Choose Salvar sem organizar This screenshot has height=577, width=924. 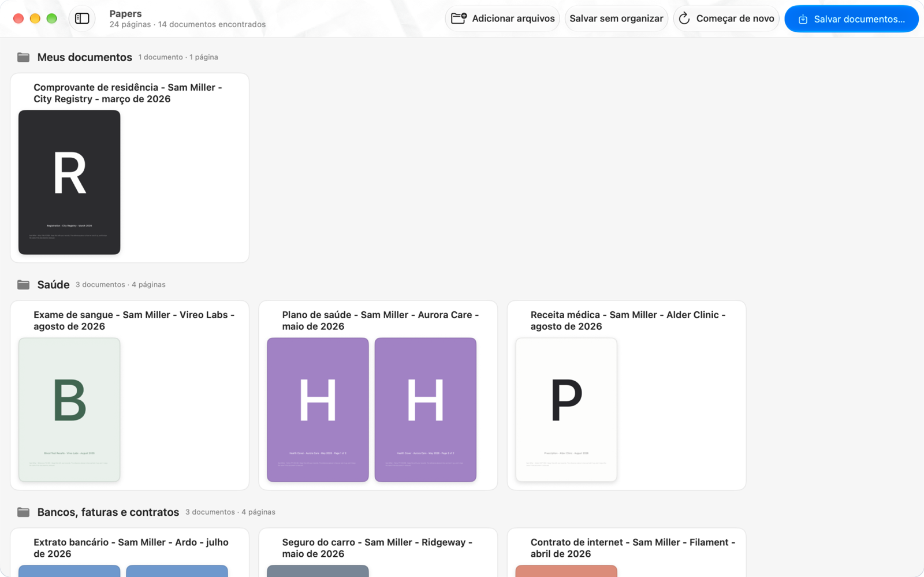(x=616, y=18)
